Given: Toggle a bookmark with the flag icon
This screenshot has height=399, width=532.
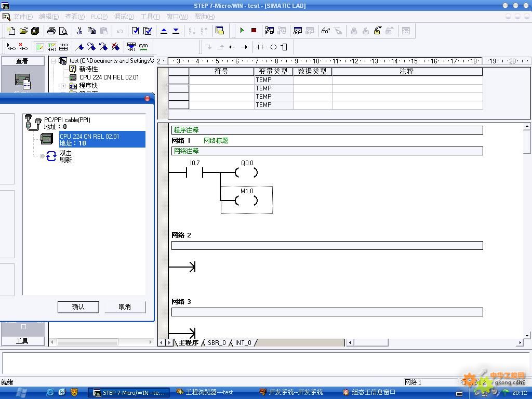Looking at the screenshot, I should coord(79,46).
